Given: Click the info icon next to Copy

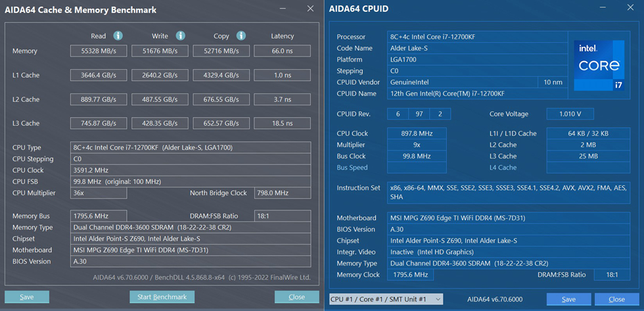Looking at the screenshot, I should coord(241,36).
